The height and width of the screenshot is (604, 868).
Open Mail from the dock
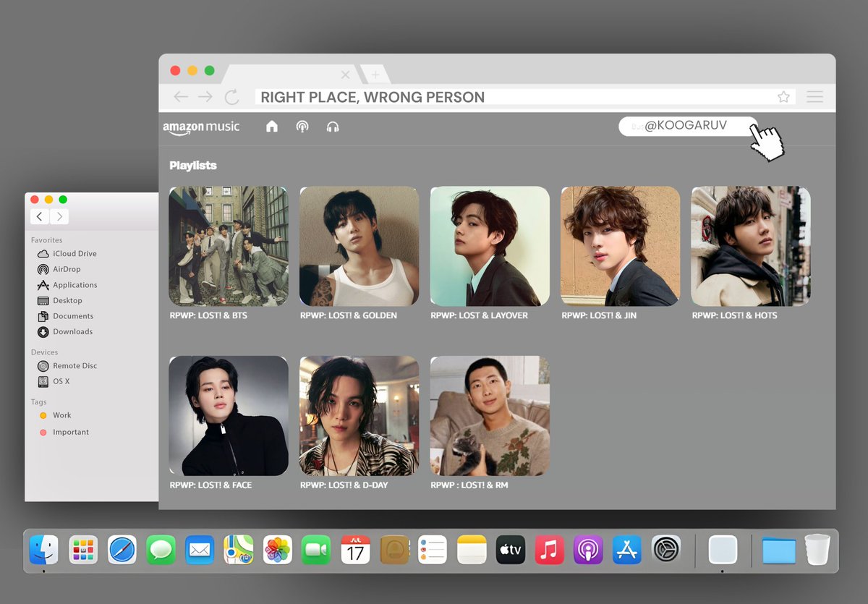pyautogui.click(x=200, y=550)
